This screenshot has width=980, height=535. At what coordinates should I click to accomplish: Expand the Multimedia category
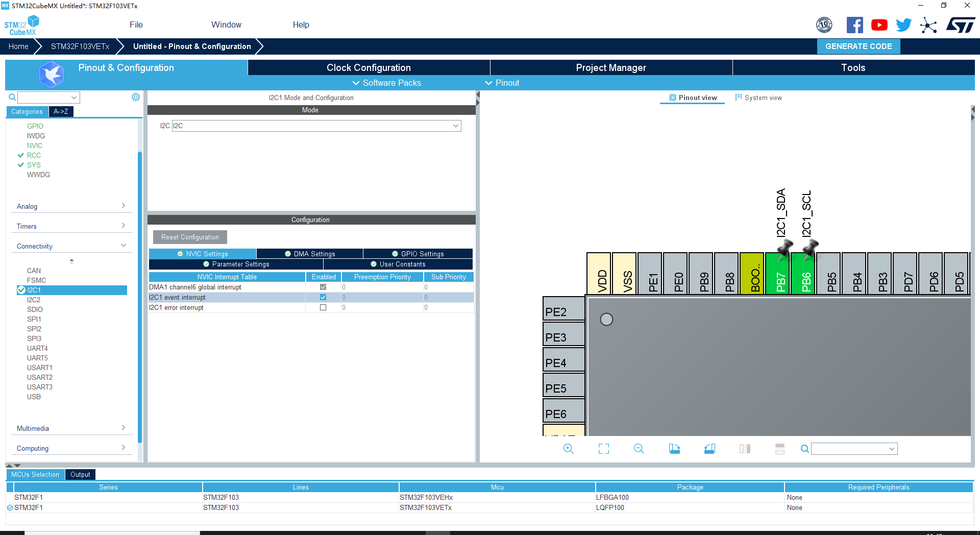(x=71, y=428)
